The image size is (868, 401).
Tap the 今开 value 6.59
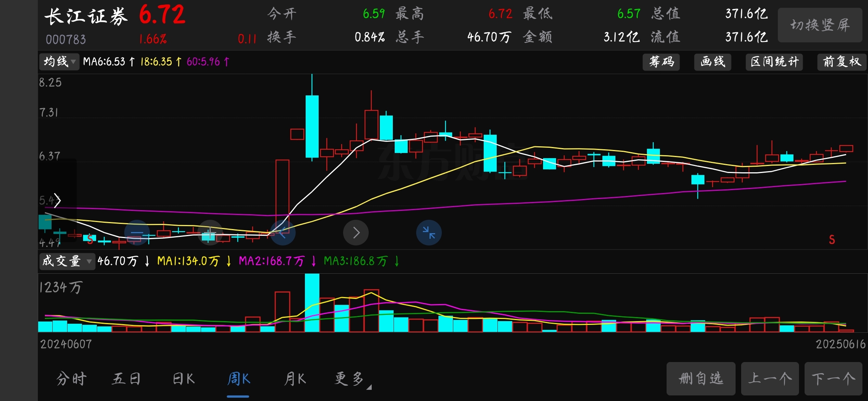pyautogui.click(x=374, y=14)
